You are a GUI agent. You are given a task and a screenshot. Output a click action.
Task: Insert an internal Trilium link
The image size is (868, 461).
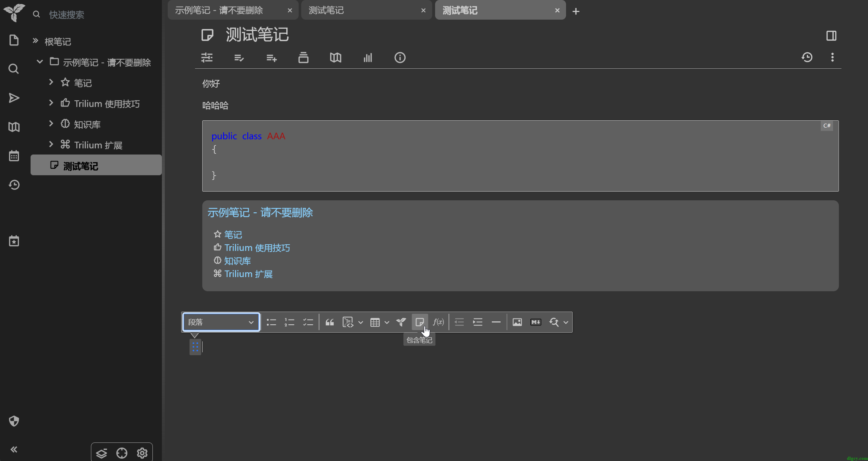click(x=401, y=322)
